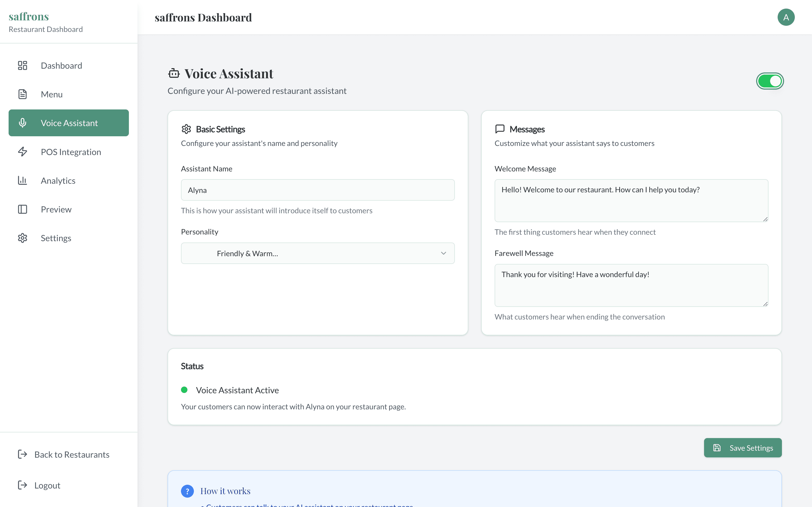Go to the Analytics section

[58, 181]
